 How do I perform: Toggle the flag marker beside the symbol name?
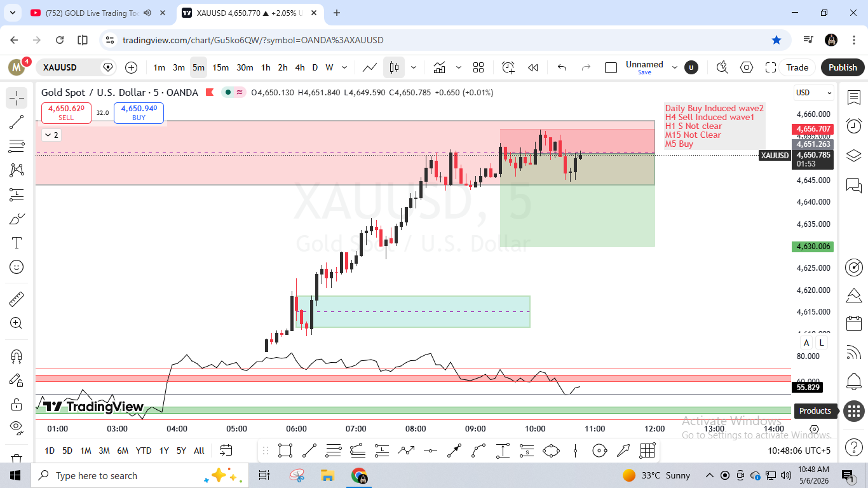point(209,93)
